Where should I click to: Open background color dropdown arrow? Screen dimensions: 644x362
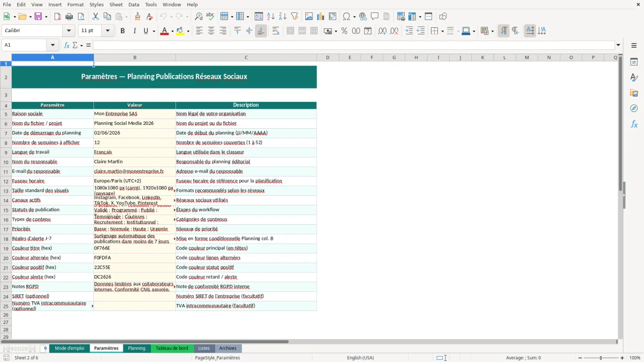coord(188,31)
